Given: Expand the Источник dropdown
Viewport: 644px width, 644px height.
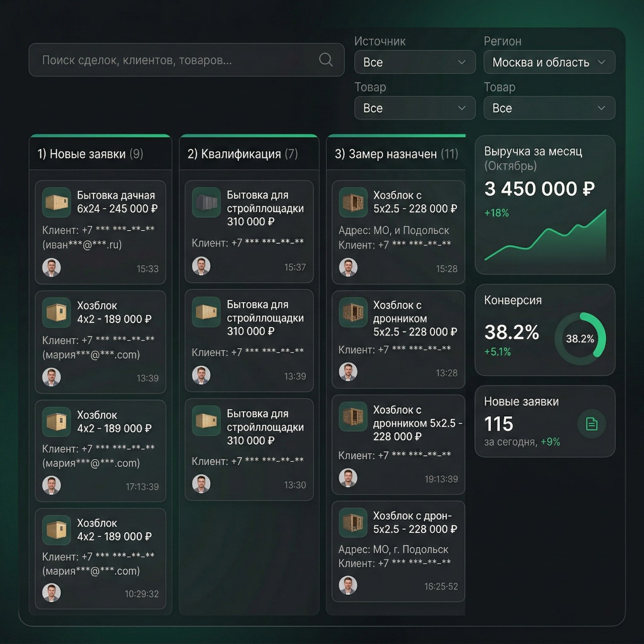Looking at the screenshot, I should 415,62.
